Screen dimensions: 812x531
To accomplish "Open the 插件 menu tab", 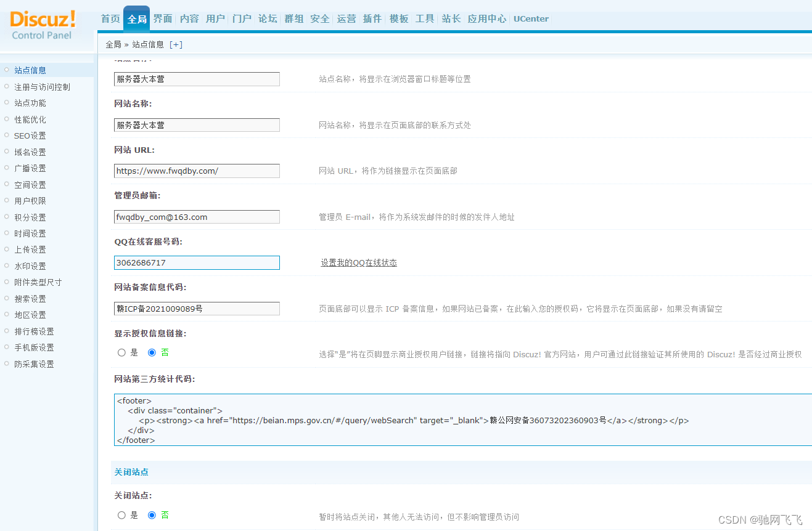I will tap(372, 18).
